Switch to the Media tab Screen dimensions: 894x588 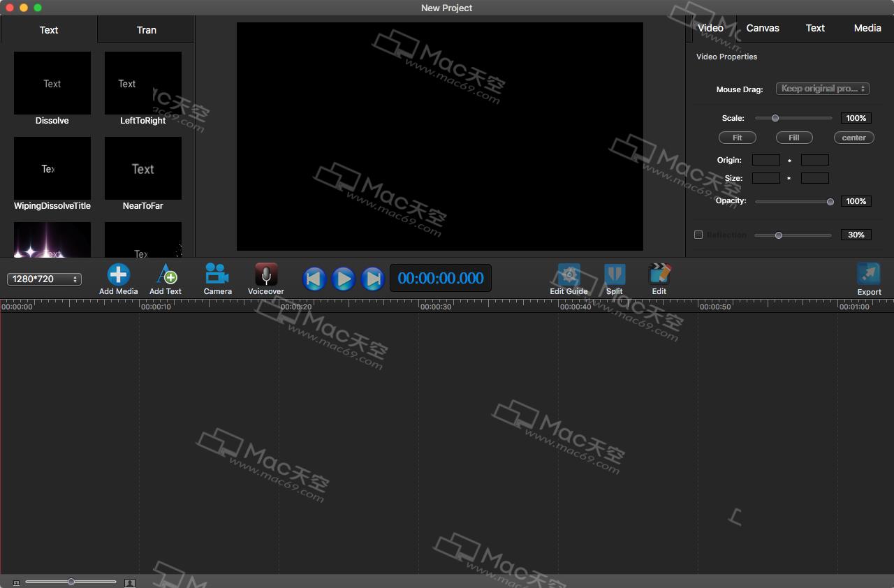pyautogui.click(x=867, y=28)
